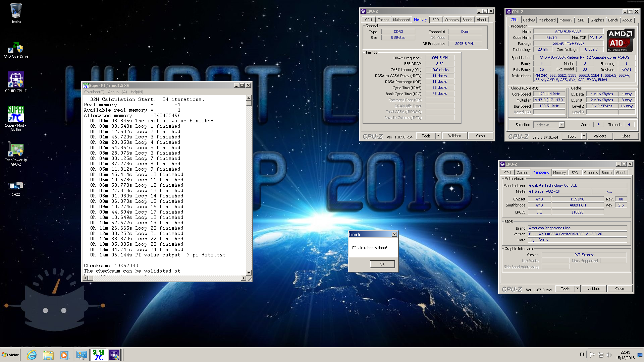This screenshot has width=644, height=362.
Task: Open the media player taskbar icon
Action: (64, 355)
